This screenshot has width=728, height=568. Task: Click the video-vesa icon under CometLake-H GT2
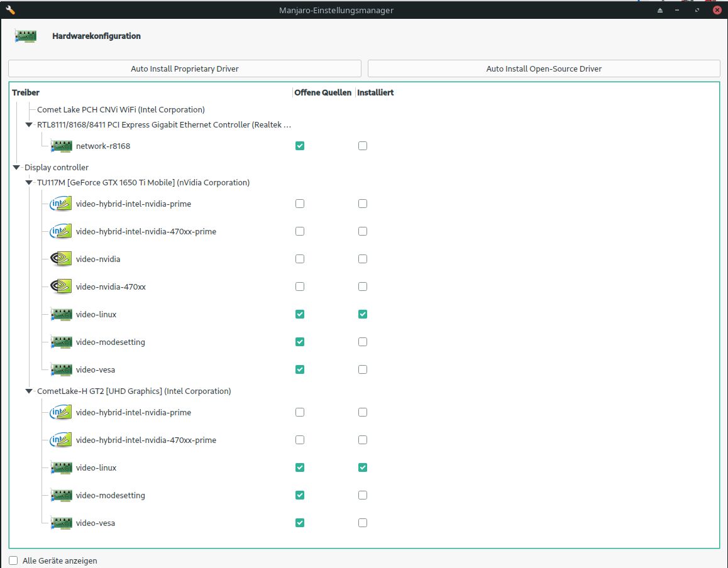(61, 523)
